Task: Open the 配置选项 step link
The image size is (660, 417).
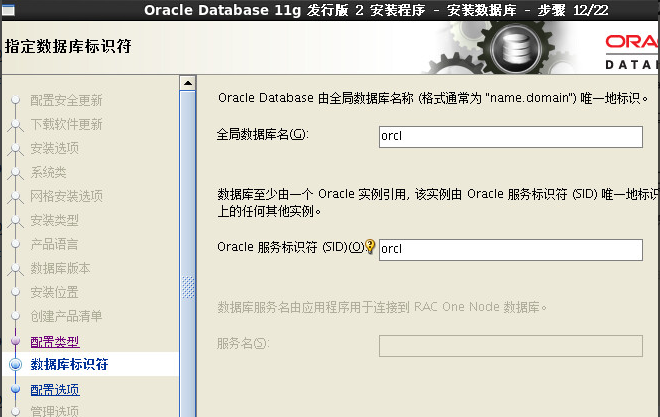Action: [55, 389]
